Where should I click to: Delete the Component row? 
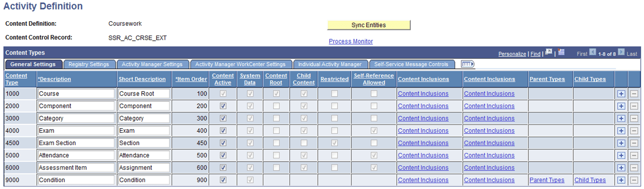634,106
